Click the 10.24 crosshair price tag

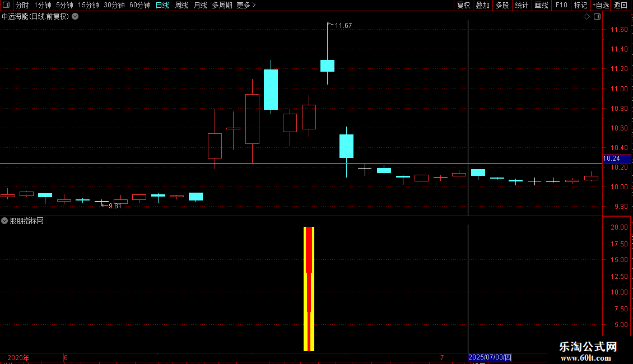616,158
